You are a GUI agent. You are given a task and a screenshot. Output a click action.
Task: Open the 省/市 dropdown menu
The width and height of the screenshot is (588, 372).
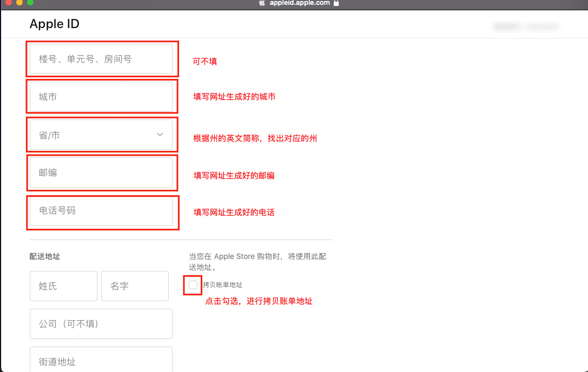[102, 135]
